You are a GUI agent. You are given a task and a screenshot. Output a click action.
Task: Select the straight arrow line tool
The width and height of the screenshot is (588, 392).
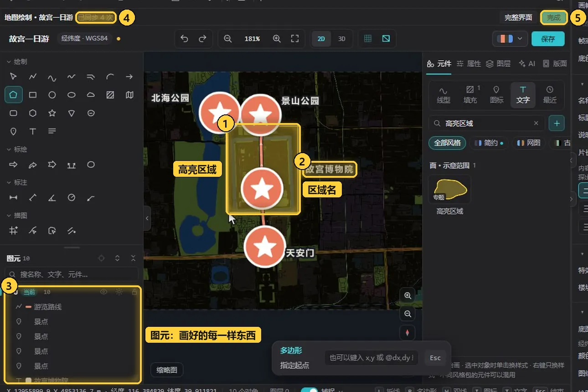point(129,77)
